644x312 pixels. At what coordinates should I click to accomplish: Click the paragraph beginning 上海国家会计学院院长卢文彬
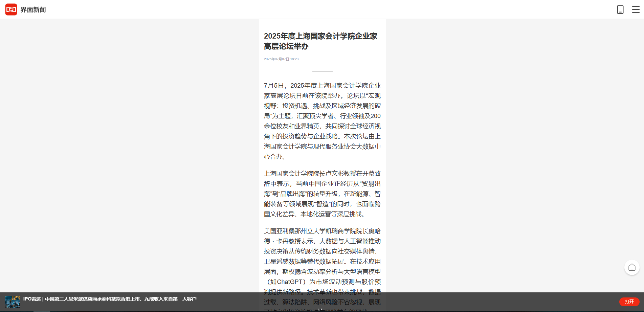click(322, 194)
